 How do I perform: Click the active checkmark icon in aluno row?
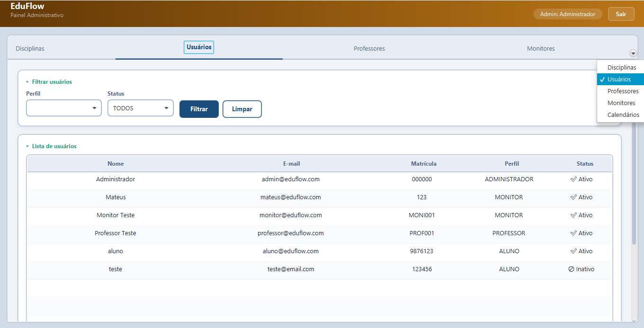pyautogui.click(x=573, y=251)
